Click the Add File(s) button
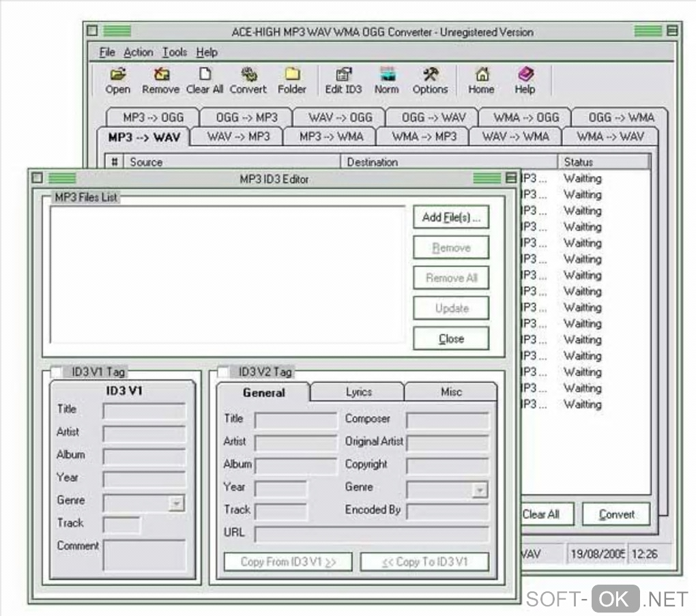The image size is (696, 616). 451,217
